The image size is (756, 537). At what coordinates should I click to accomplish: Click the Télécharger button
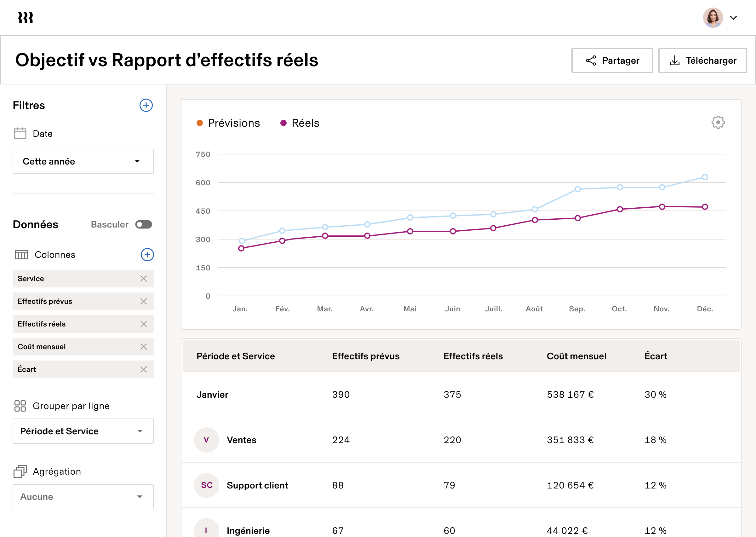(702, 60)
